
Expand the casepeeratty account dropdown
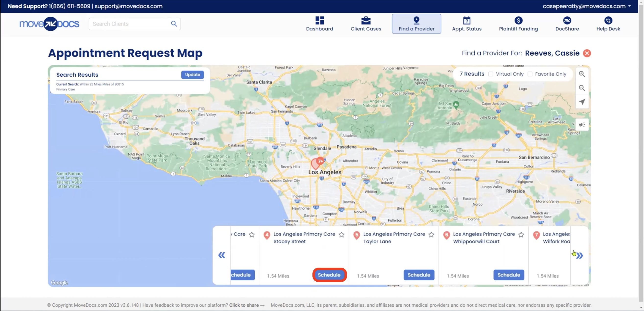click(x=586, y=6)
